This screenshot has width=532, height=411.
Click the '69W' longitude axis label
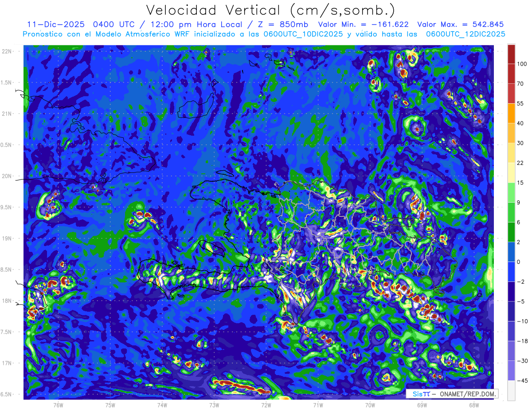pos(422,404)
